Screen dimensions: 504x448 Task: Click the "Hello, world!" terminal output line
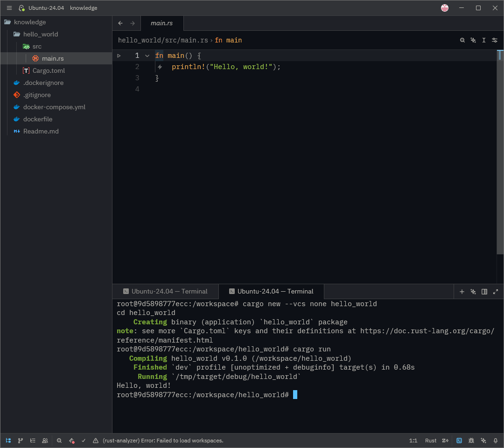tap(144, 385)
